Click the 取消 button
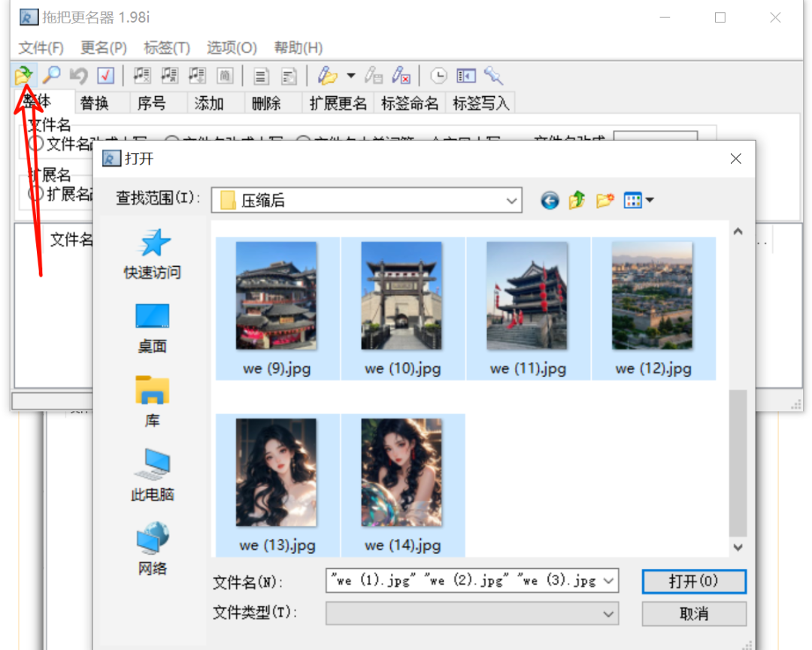The width and height of the screenshot is (812, 650). [x=694, y=614]
